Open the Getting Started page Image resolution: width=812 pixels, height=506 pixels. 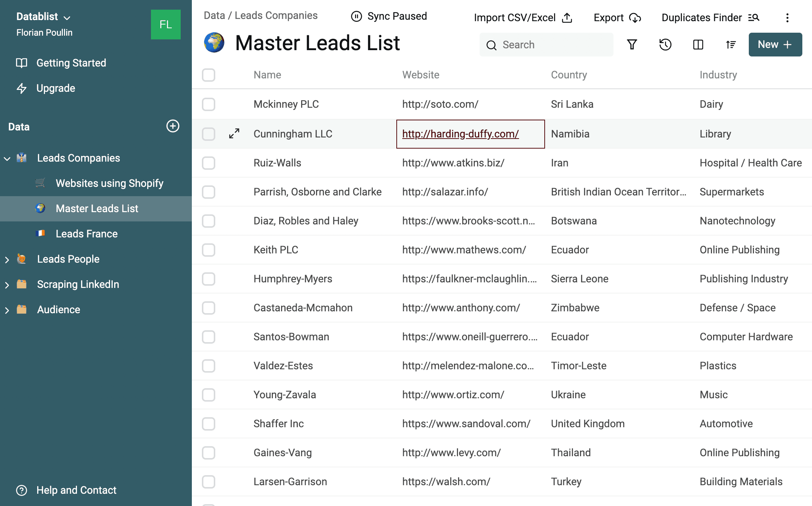[71, 63]
